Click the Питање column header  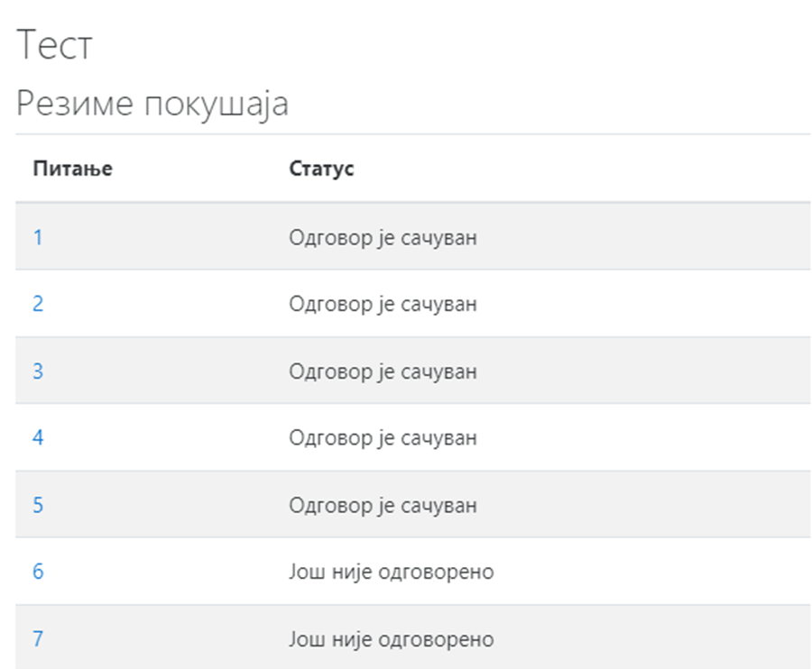click(x=72, y=169)
